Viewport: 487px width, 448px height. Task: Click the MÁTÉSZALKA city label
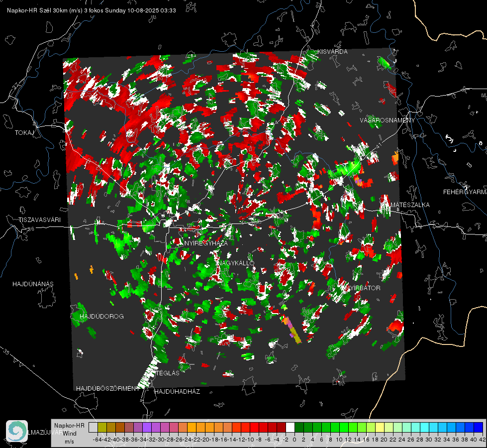coord(410,205)
